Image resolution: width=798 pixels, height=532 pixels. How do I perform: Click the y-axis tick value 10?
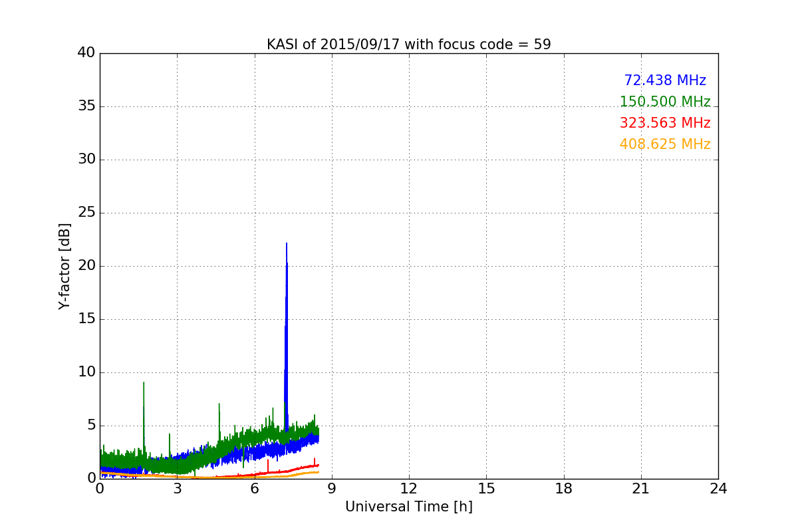click(86, 372)
